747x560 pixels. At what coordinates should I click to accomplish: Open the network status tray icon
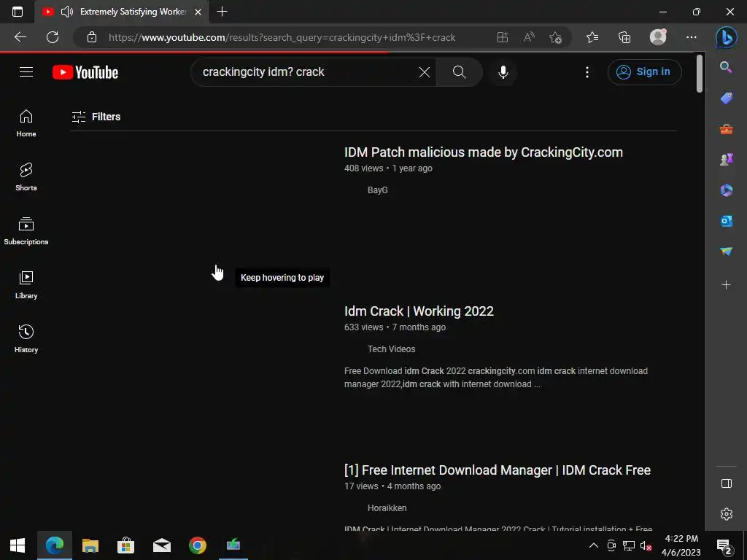click(628, 545)
